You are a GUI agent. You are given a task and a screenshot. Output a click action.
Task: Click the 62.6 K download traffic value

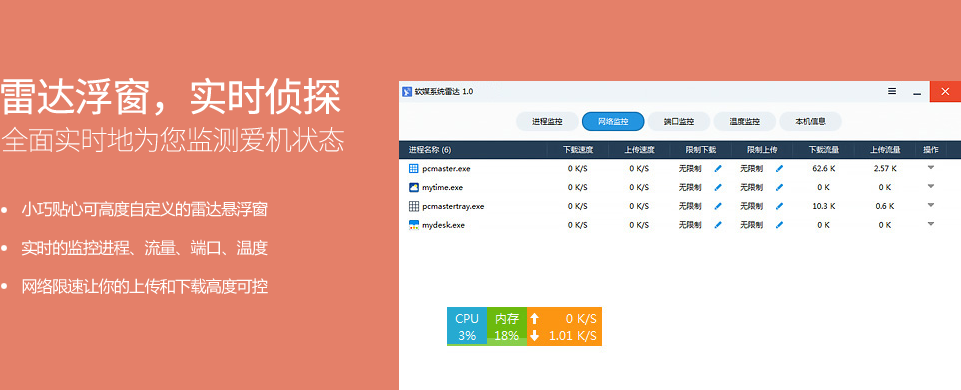pyautogui.click(x=823, y=168)
